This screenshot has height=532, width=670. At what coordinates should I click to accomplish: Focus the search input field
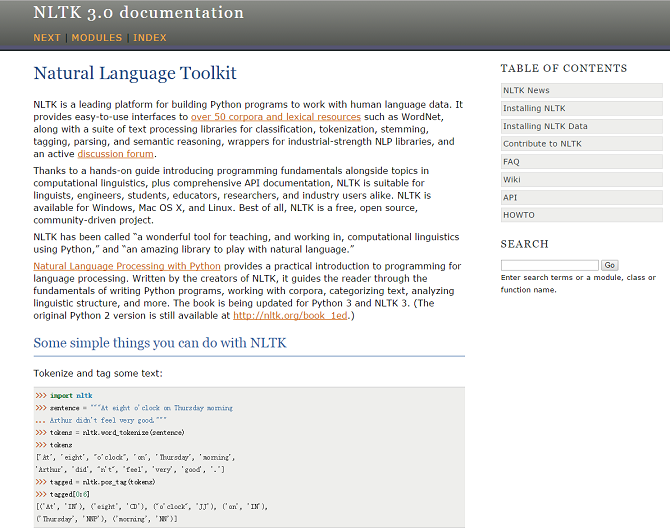(x=550, y=265)
